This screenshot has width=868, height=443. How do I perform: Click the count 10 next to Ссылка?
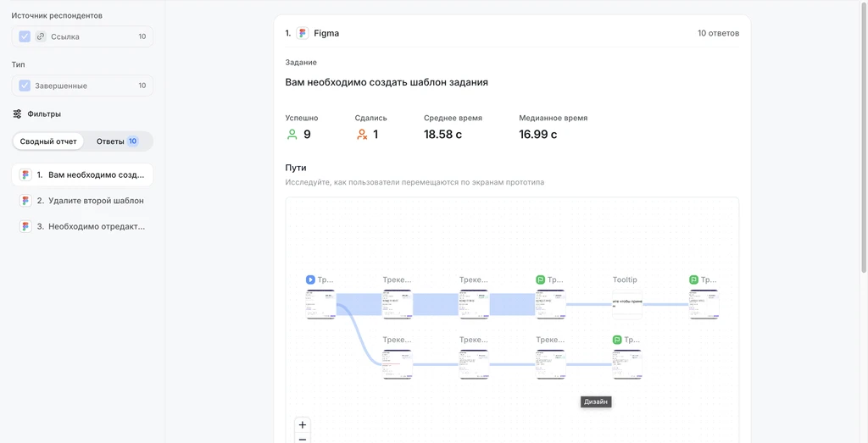click(x=142, y=36)
